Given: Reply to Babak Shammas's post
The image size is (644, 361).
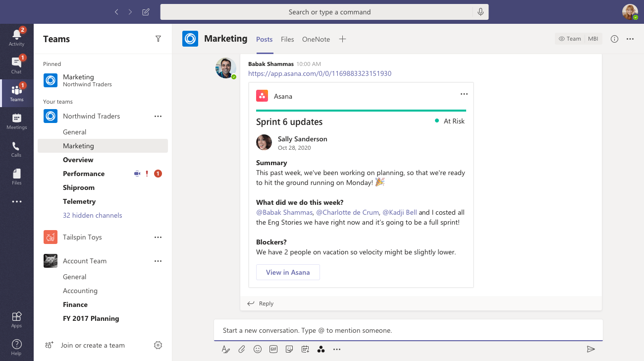Looking at the screenshot, I should point(261,303).
